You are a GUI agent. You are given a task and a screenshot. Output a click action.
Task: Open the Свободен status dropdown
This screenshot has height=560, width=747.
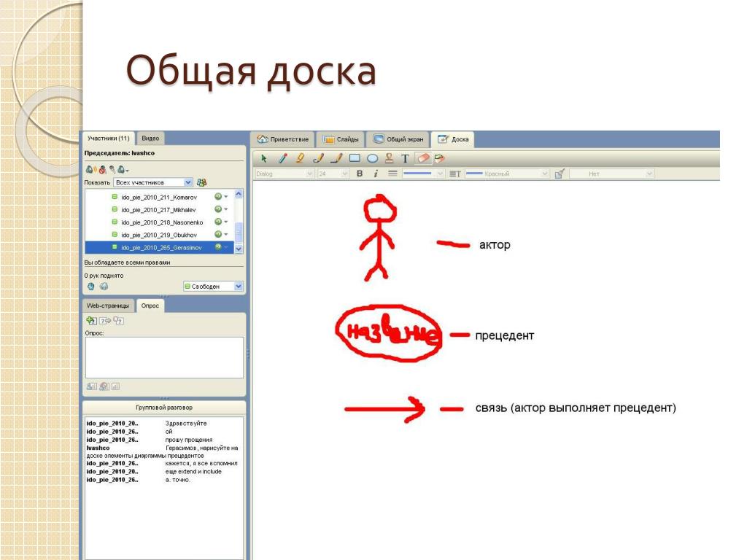[213, 286]
